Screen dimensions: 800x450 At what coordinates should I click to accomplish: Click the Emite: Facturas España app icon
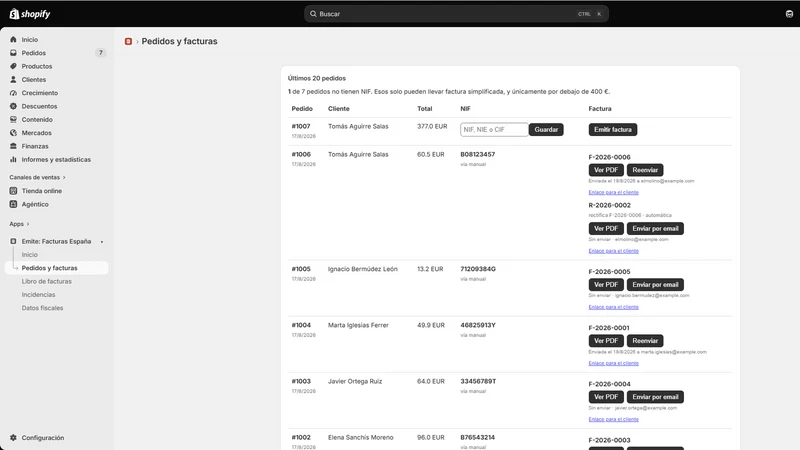point(13,241)
